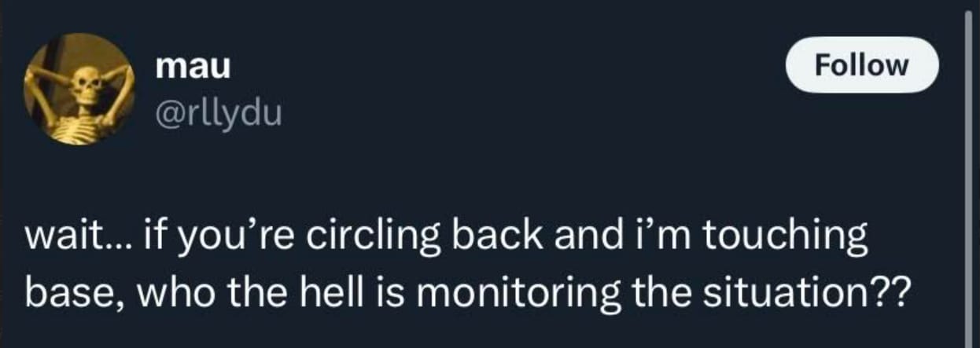980x348 pixels.
Task: Click the display name mau
Action: [x=193, y=68]
